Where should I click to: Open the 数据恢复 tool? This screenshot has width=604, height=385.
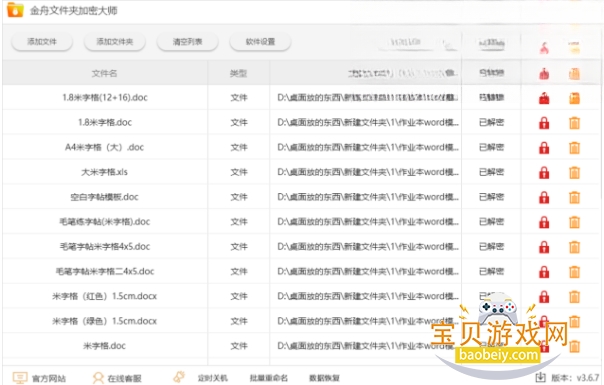[324, 378]
